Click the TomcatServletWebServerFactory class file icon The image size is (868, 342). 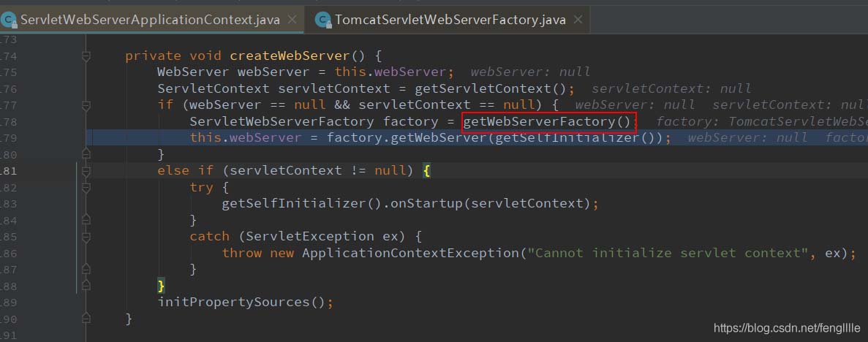tap(322, 20)
